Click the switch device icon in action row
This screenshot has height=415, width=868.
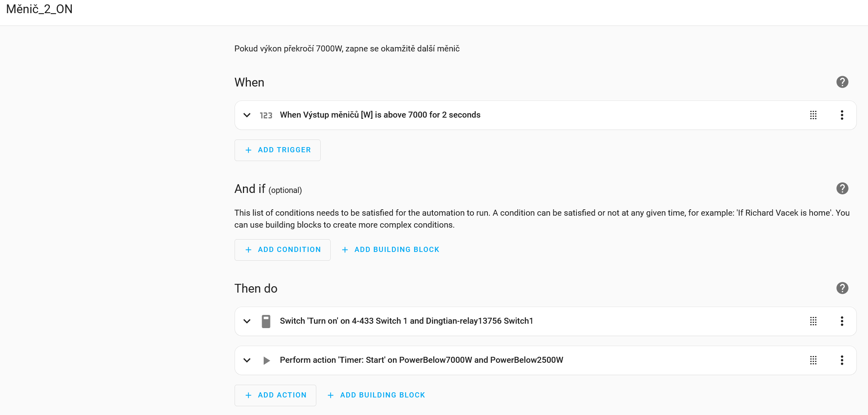pos(266,321)
